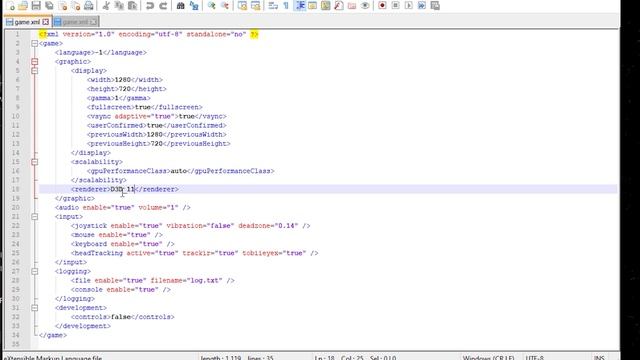This screenshot has height=360, width=640.
Task: Cut selection with the scissors icon
Action: pos(106,6)
